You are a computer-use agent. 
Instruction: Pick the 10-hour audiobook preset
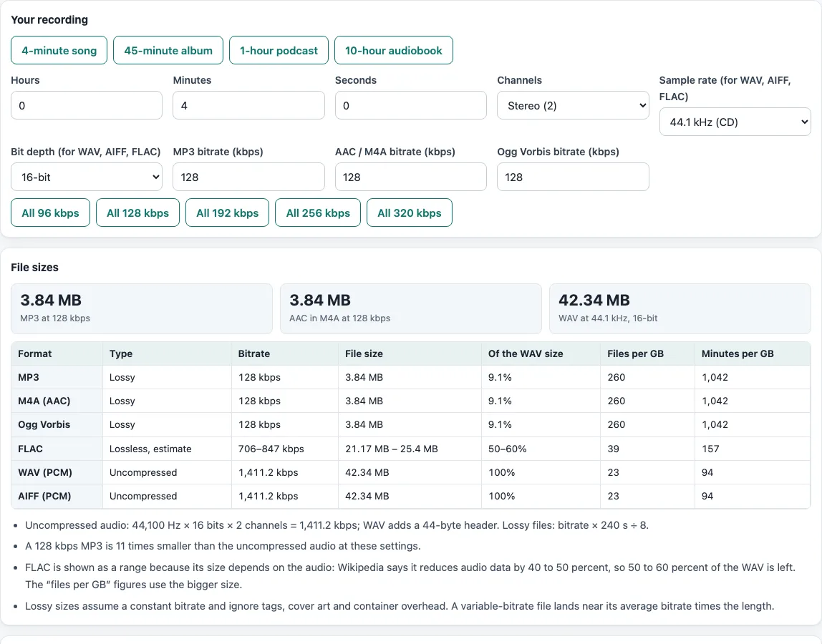tap(394, 50)
